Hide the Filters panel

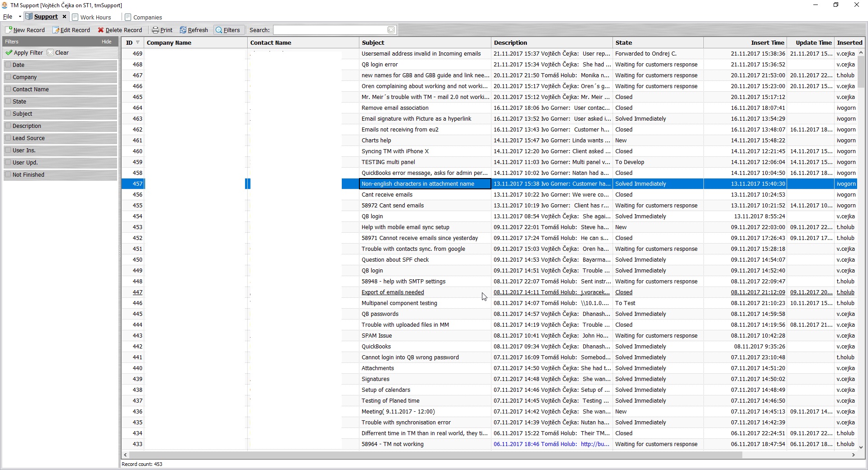pyautogui.click(x=107, y=42)
